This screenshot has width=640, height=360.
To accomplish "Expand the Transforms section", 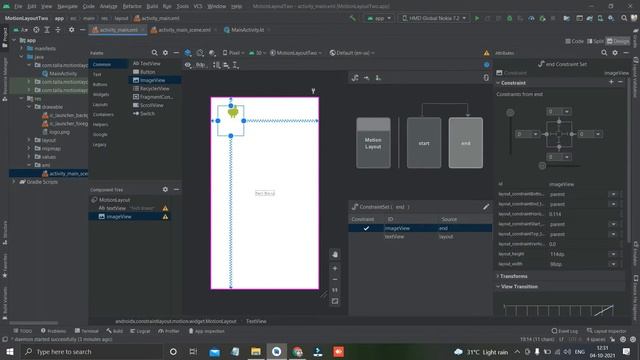I will click(x=498, y=276).
